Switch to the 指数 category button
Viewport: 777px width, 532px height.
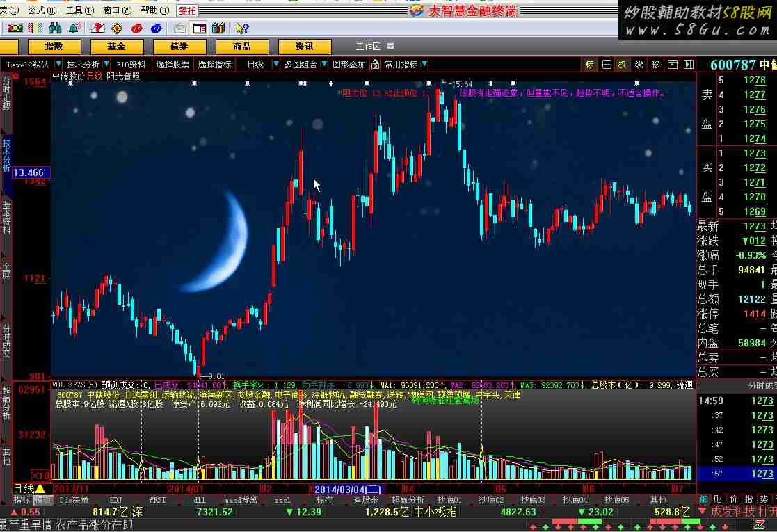(54, 47)
